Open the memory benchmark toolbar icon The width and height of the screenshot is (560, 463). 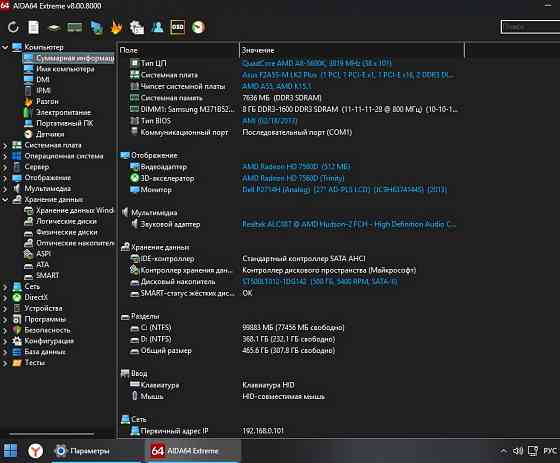pos(75,27)
